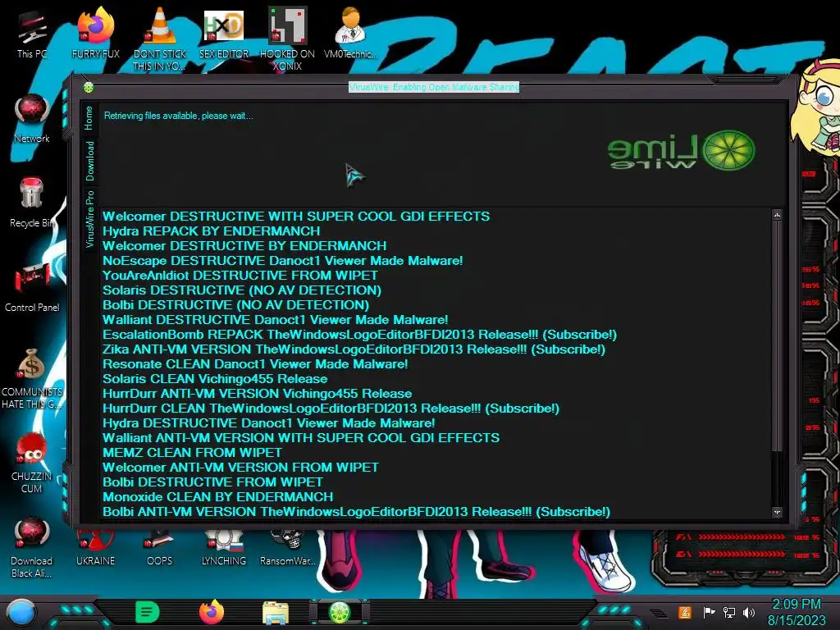Image resolution: width=840 pixels, height=630 pixels.
Task: Select 'Solaris CLEAN Vichingo455 Release'
Action: [215, 379]
